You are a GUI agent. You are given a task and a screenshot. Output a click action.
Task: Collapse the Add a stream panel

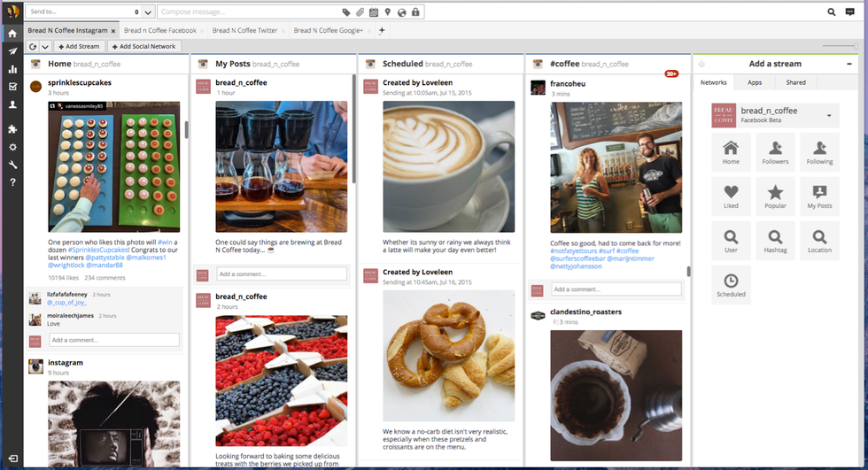(x=850, y=64)
